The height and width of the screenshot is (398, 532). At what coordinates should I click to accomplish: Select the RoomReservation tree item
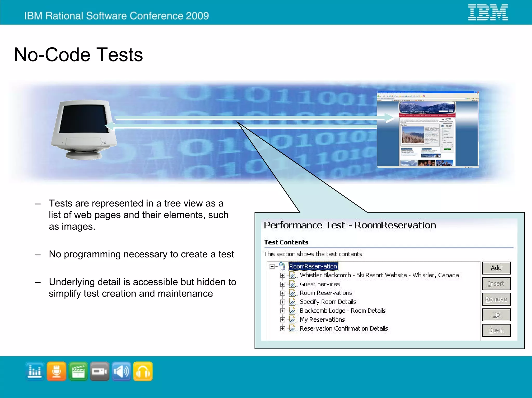(313, 266)
